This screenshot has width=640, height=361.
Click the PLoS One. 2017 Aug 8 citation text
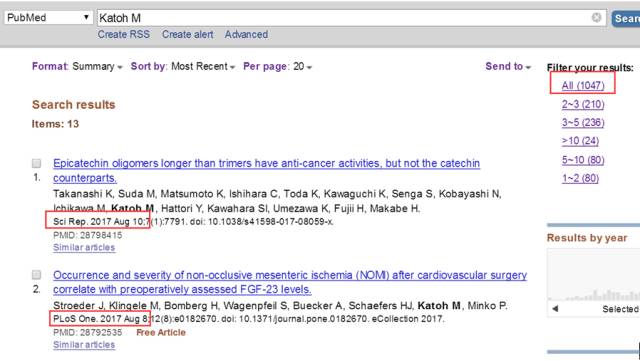[100, 319]
